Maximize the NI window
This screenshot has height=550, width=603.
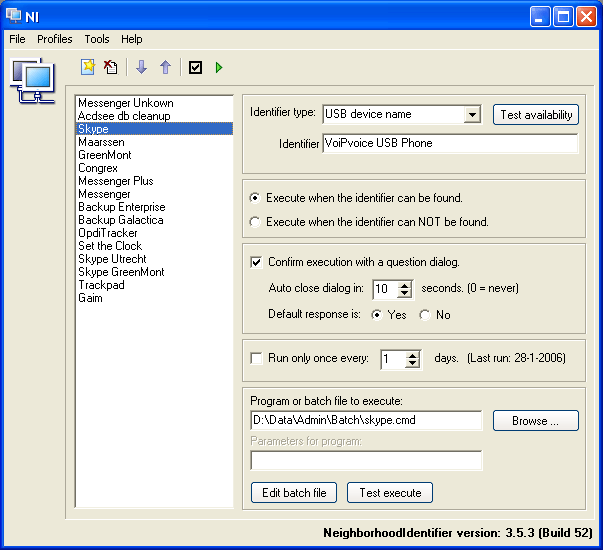pos(563,17)
